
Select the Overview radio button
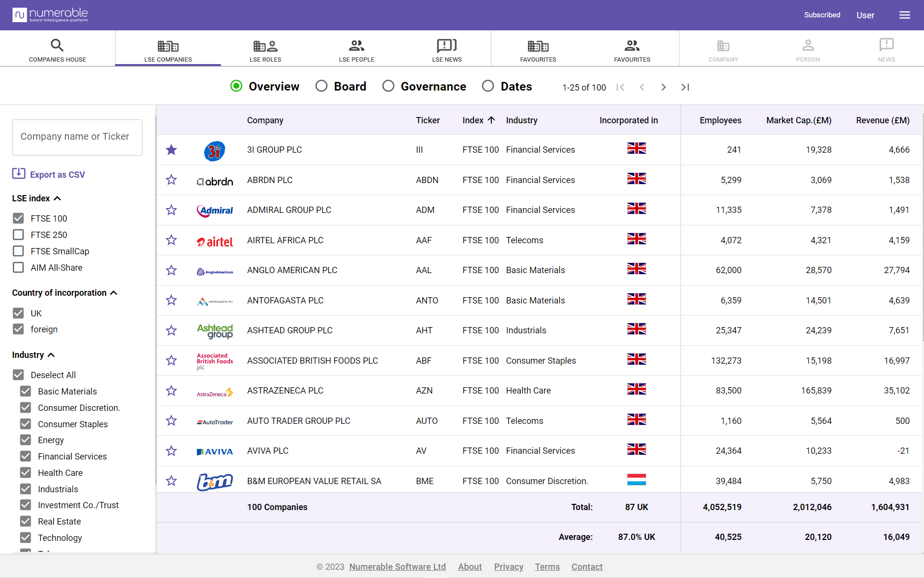[236, 86]
